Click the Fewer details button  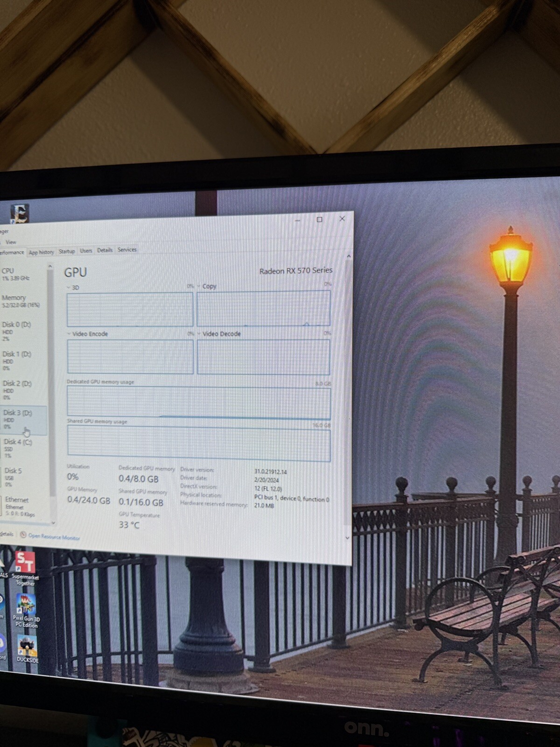tap(7, 534)
